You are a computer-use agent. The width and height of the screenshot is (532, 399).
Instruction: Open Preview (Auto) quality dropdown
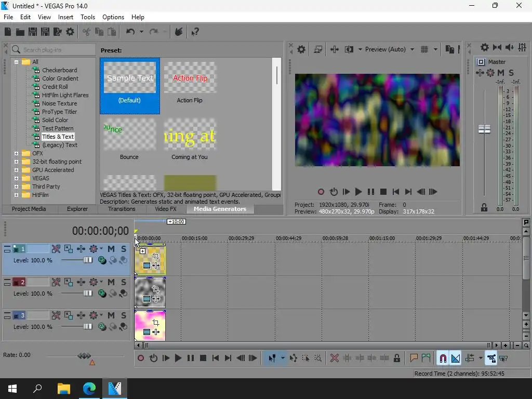pyautogui.click(x=412, y=49)
